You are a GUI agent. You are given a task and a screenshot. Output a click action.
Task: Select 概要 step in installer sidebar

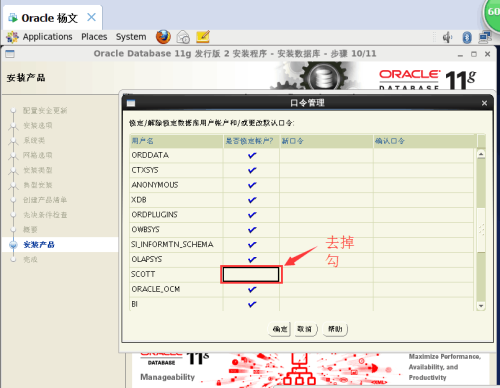click(x=30, y=230)
